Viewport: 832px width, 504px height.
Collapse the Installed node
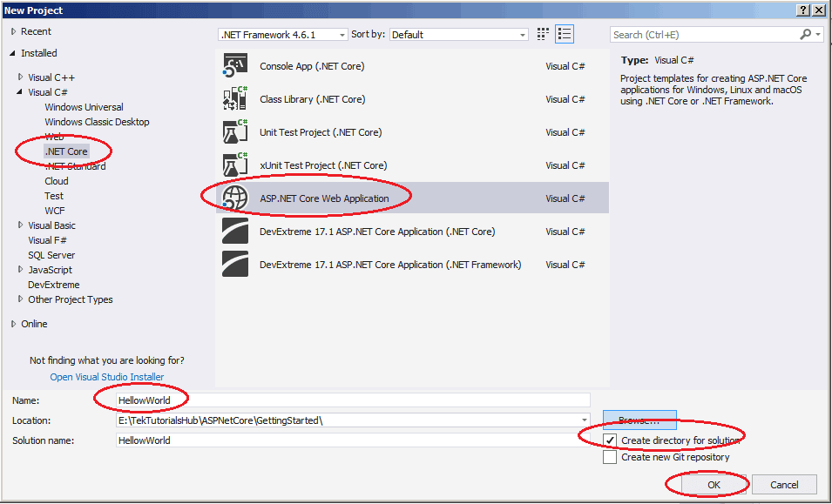(13, 53)
